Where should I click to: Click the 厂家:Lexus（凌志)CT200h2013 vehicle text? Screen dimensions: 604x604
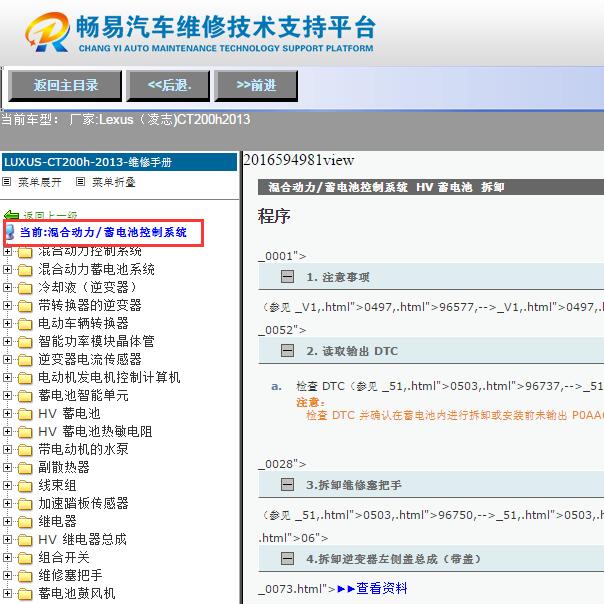pyautogui.click(x=160, y=119)
